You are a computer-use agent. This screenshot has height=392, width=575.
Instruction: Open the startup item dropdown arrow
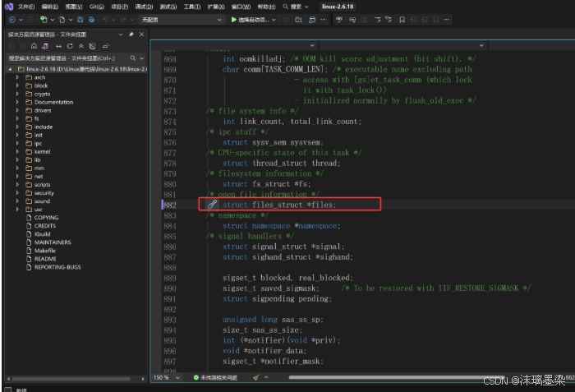pyautogui.click(x=274, y=20)
